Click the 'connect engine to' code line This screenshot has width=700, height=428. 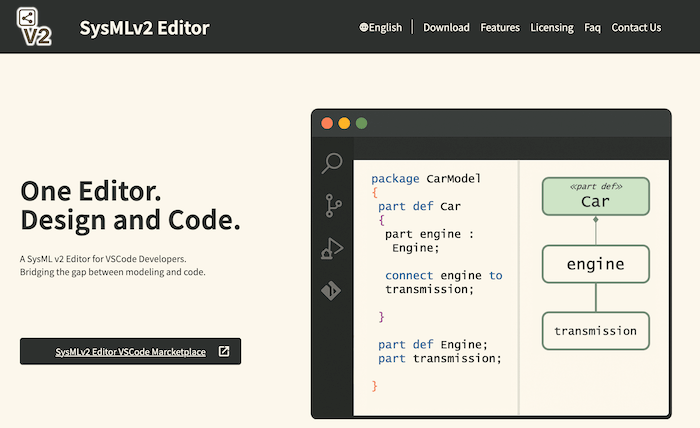pyautogui.click(x=444, y=275)
